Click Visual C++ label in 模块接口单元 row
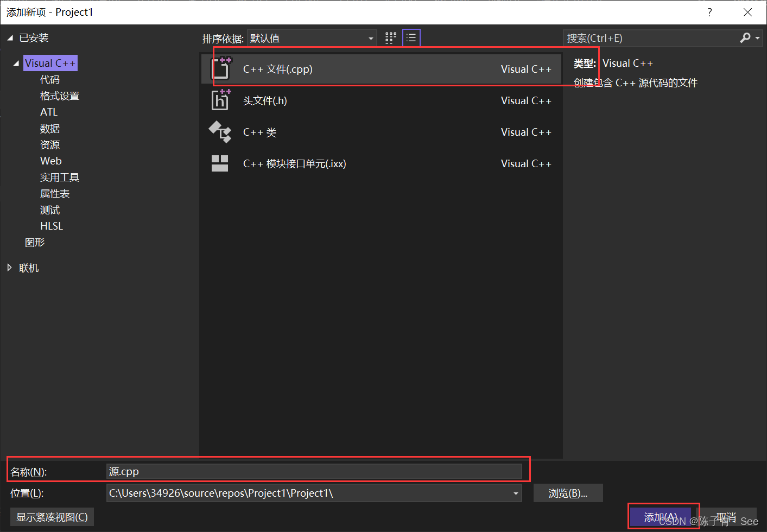The width and height of the screenshot is (767, 532). coord(526,163)
